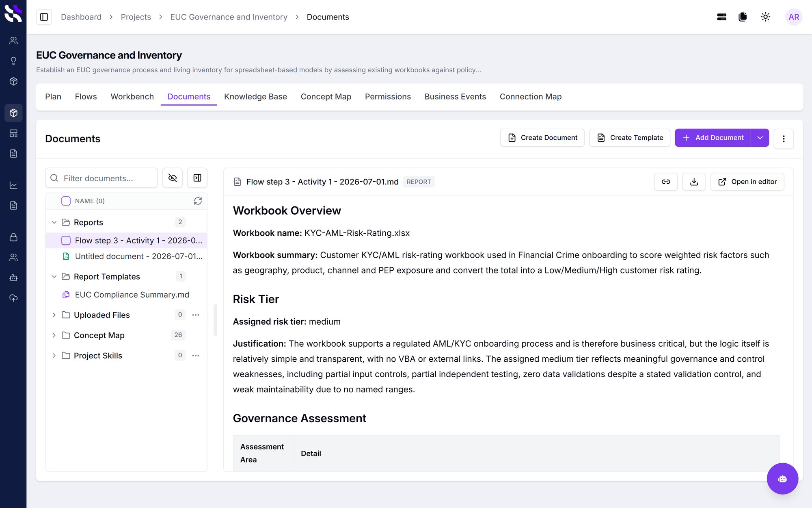Go to Dashboard breadcrumb
Screen dimensions: 812x508
point(81,17)
